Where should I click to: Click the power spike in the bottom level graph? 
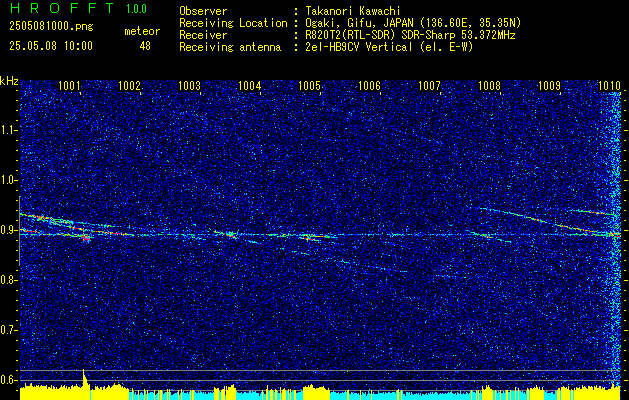click(x=84, y=378)
